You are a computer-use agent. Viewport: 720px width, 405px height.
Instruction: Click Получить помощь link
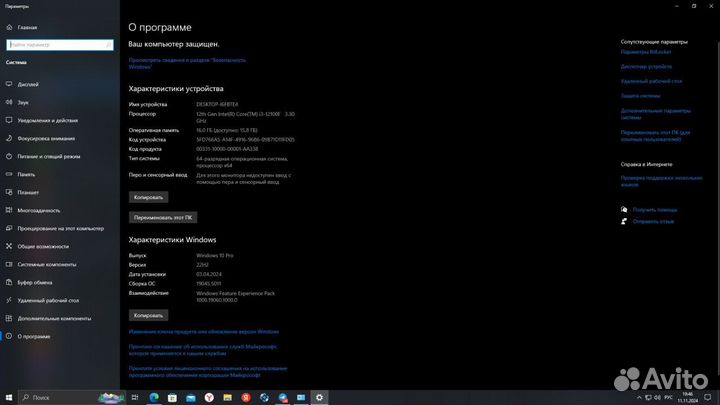[654, 210]
